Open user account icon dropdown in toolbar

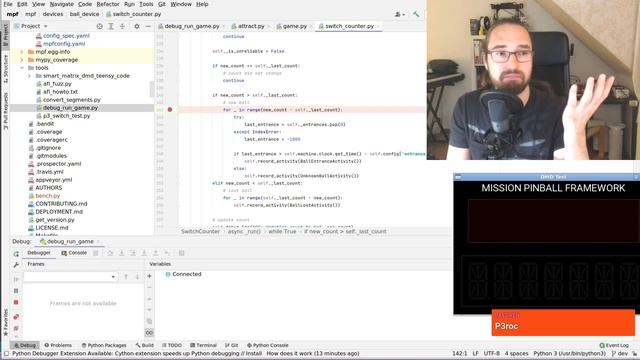(400, 14)
